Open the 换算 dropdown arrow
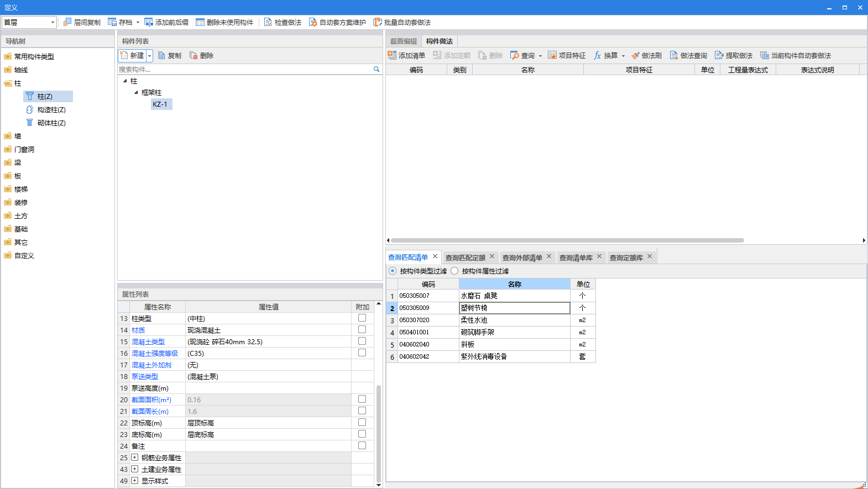 click(623, 56)
